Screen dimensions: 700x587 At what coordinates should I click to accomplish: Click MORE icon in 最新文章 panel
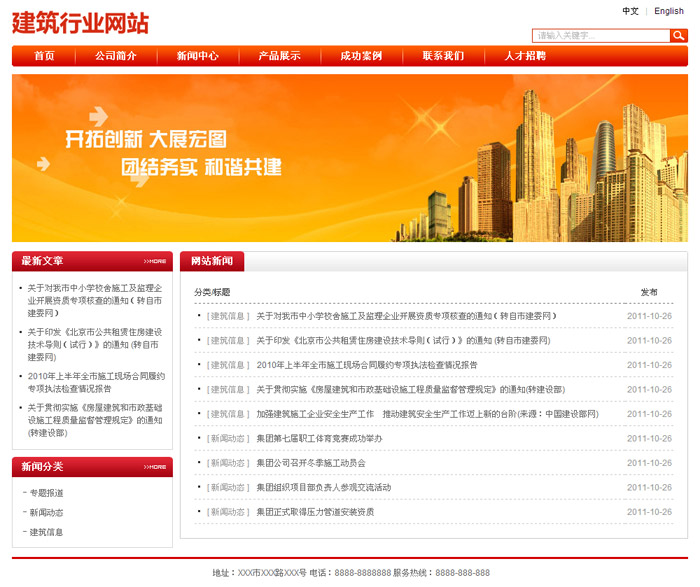(154, 261)
